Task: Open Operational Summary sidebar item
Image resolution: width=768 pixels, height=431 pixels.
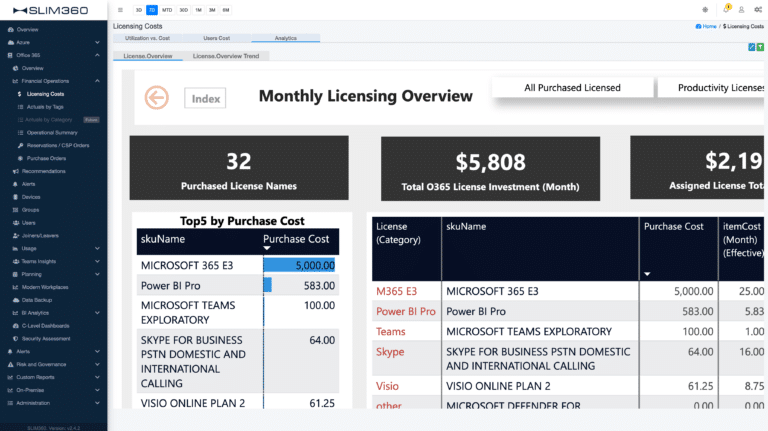Action: [52, 133]
